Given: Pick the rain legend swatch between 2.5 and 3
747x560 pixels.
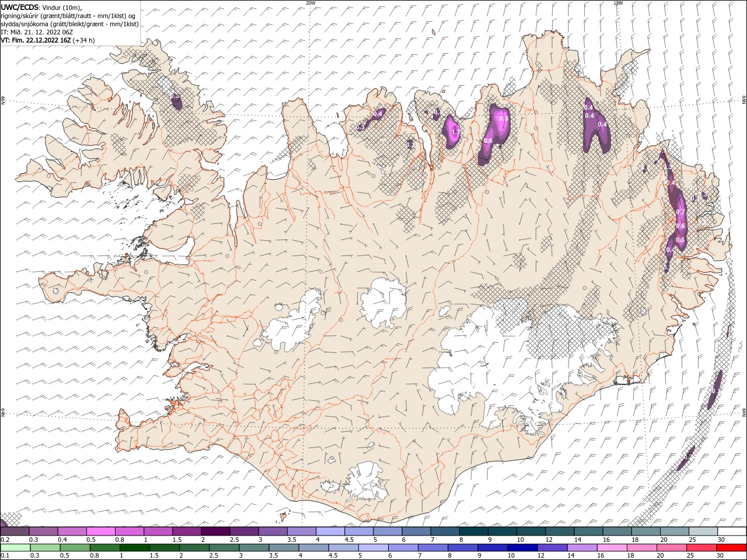Looking at the screenshot, I should [224, 548].
